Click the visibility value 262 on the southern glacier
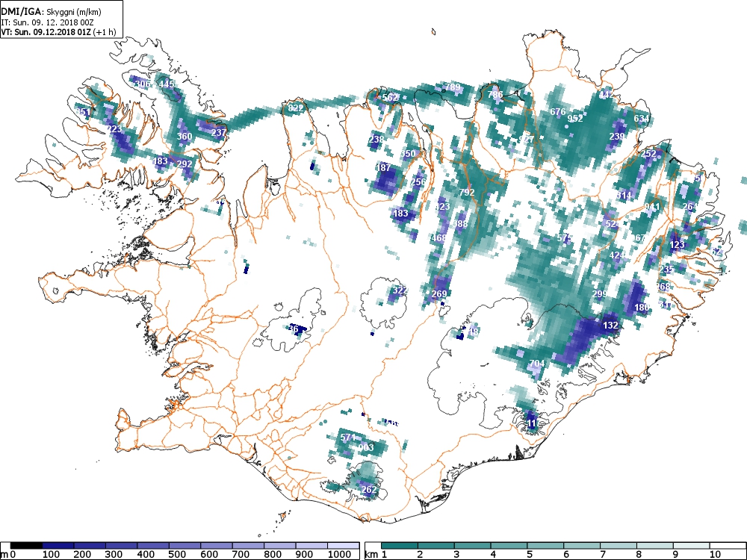 (x=369, y=490)
